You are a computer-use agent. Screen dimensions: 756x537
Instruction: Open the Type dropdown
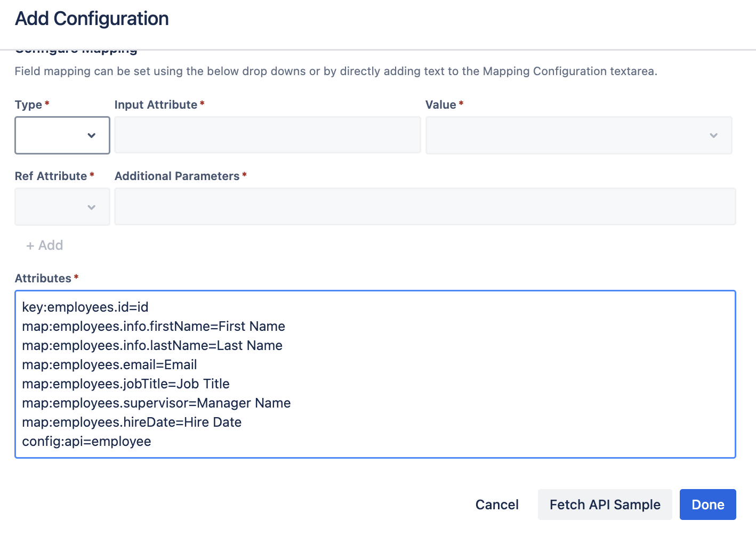[x=62, y=135]
